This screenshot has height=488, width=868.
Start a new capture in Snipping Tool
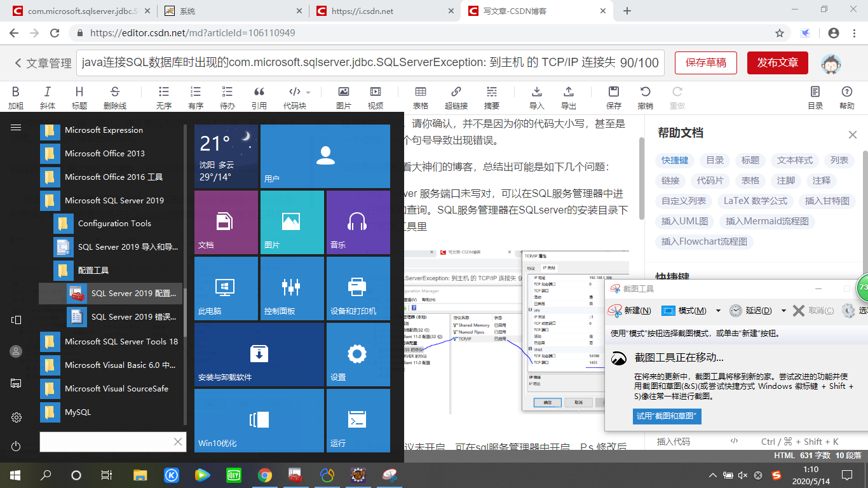pos(637,311)
